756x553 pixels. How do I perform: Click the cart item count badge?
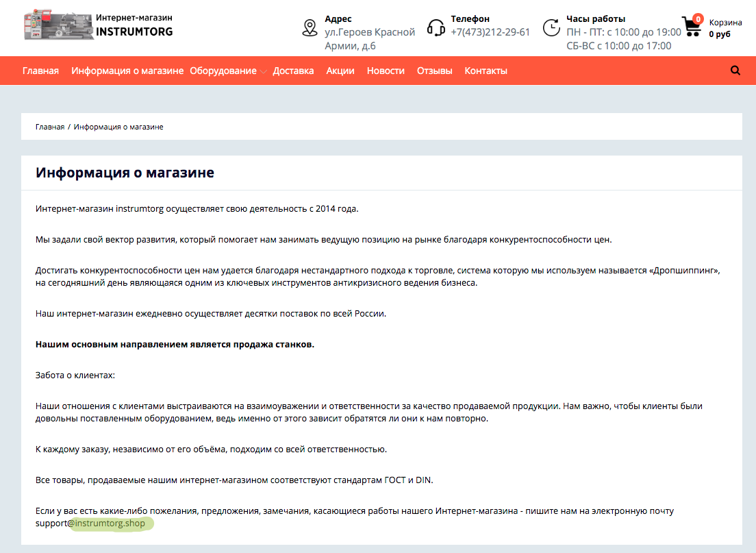point(698,19)
